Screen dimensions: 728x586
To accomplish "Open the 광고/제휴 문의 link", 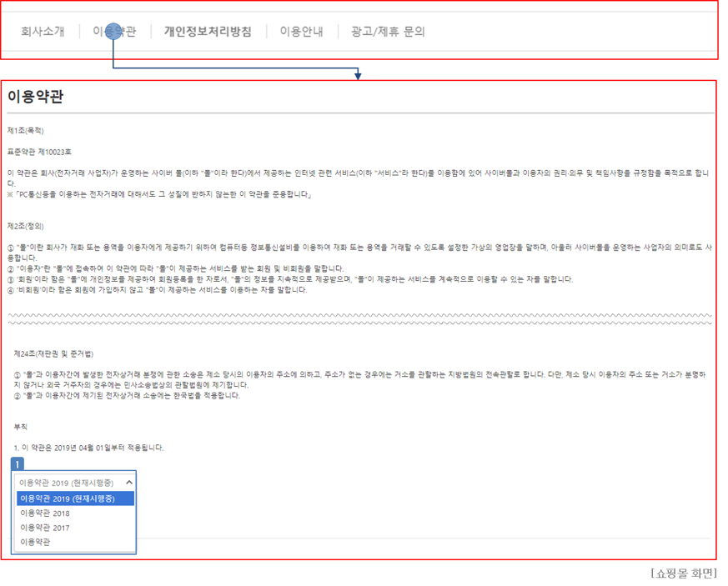I will pyautogui.click(x=388, y=32).
